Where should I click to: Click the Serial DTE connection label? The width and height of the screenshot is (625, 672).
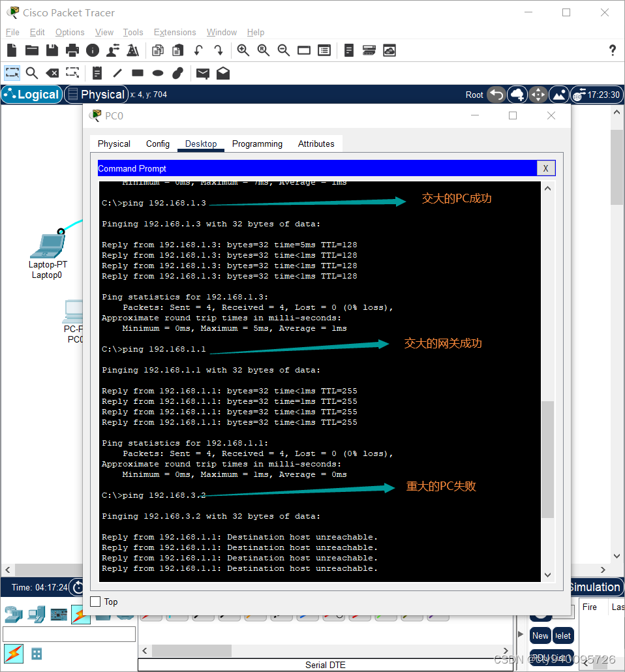325,665
